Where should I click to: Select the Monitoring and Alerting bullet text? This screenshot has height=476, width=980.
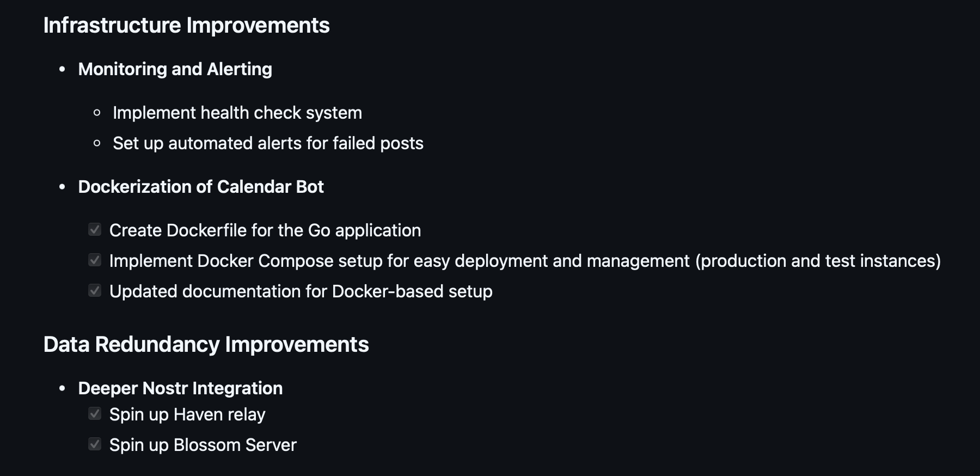[175, 69]
